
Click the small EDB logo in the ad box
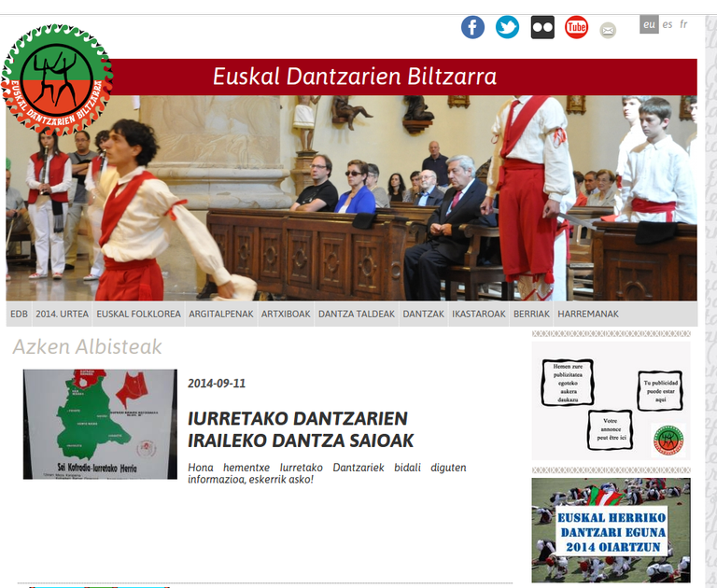tap(668, 441)
